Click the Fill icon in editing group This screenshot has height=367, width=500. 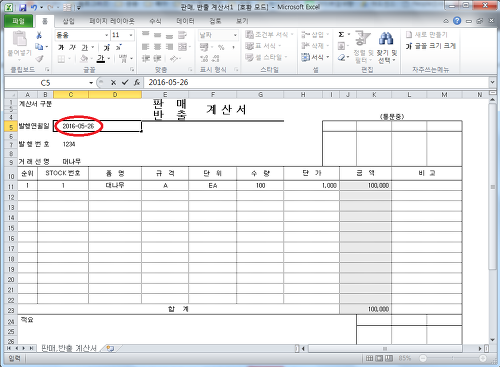(341, 46)
